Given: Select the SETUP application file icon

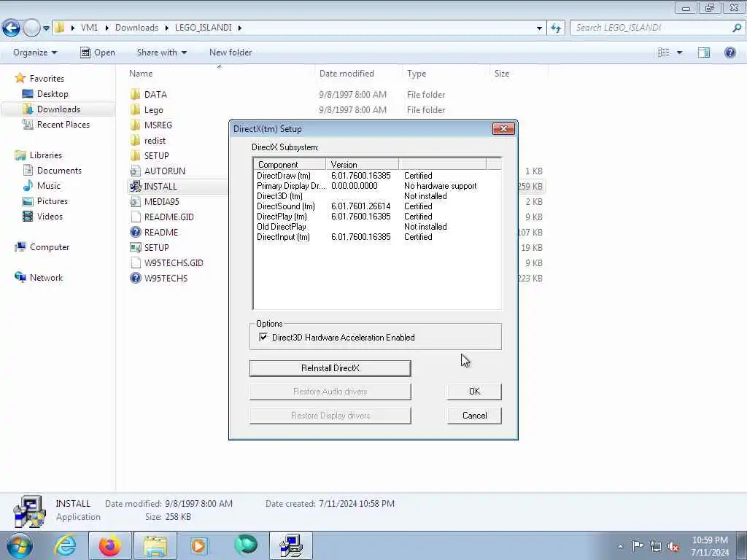Looking at the screenshot, I should pos(135,247).
